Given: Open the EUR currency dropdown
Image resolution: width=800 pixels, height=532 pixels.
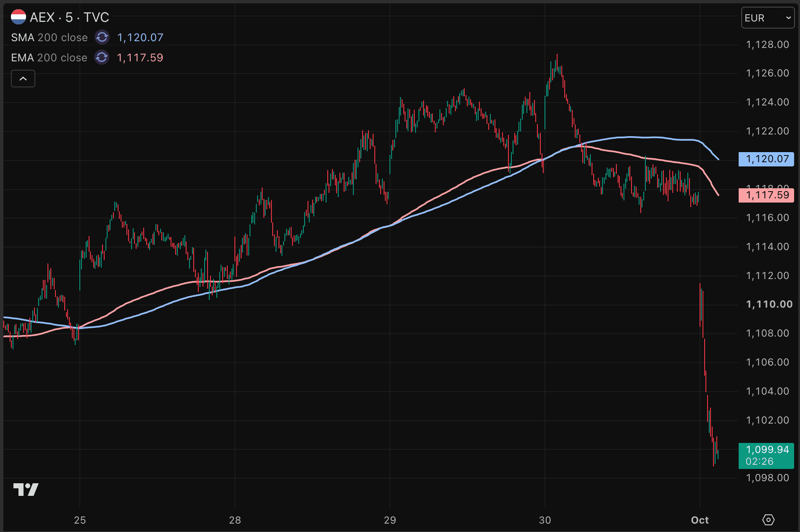Looking at the screenshot, I should [768, 18].
